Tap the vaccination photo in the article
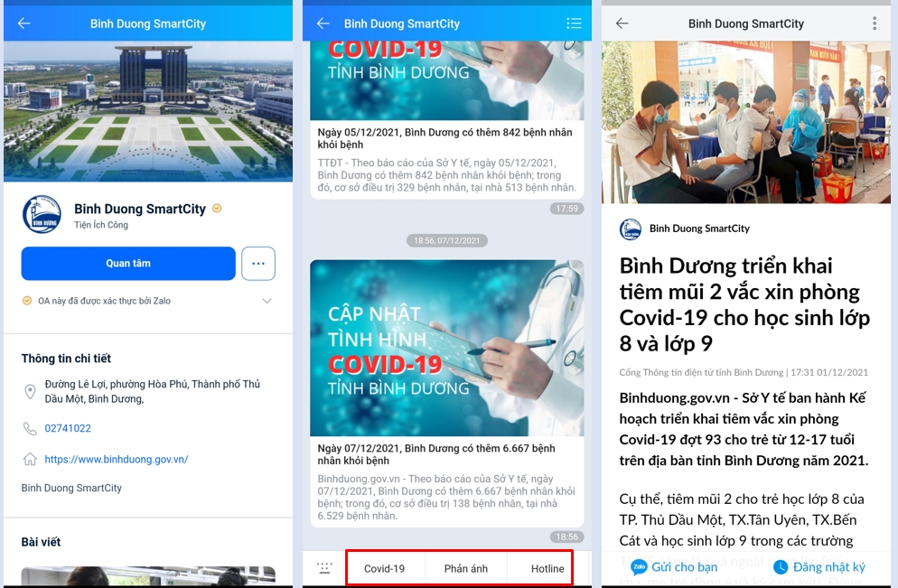The height and width of the screenshot is (588, 898). pyautogui.click(x=746, y=122)
